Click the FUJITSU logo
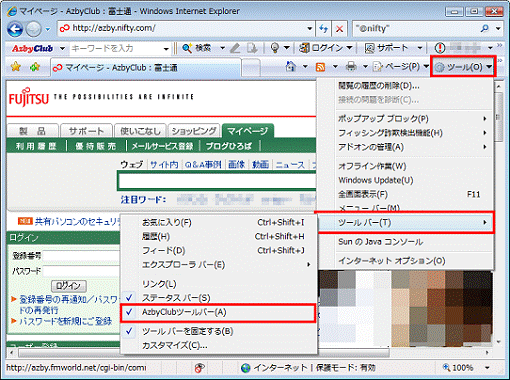The image size is (510, 380). 29,97
